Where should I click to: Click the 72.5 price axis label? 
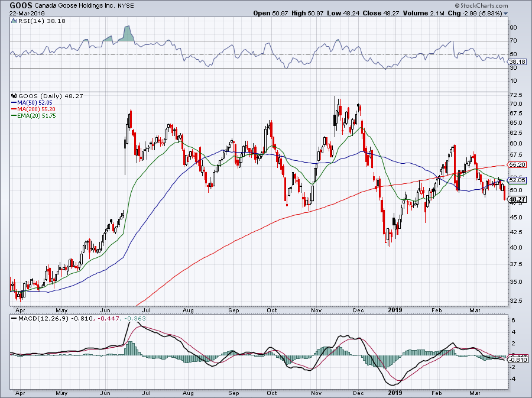[515, 95]
